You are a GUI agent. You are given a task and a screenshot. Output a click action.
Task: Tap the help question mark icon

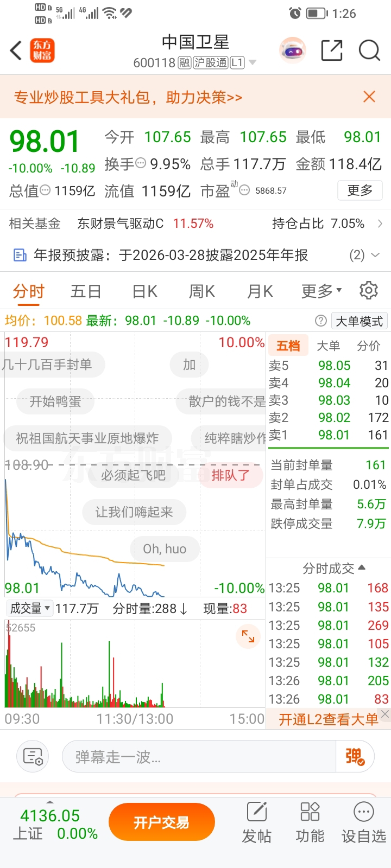pos(321,321)
